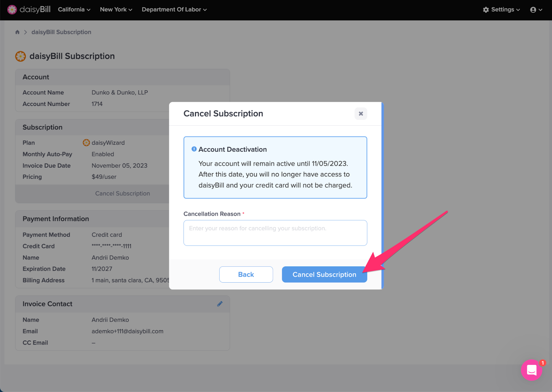Open the New York dropdown menu
The image size is (552, 392).
116,10
